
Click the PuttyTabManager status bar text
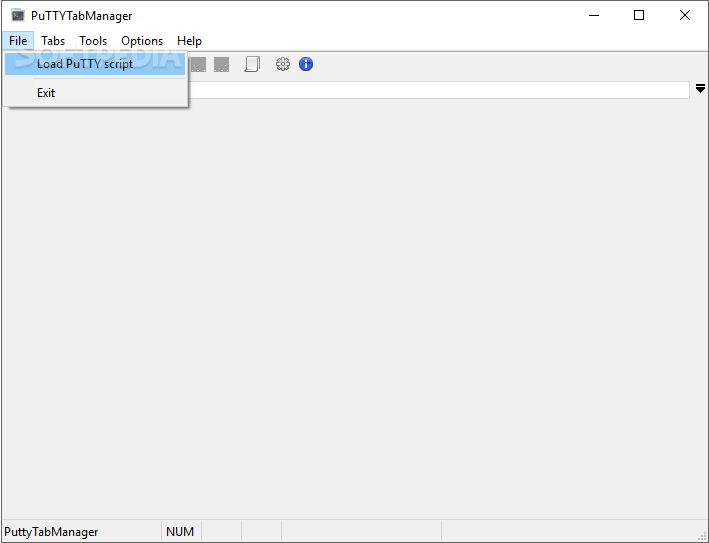pyautogui.click(x=51, y=532)
